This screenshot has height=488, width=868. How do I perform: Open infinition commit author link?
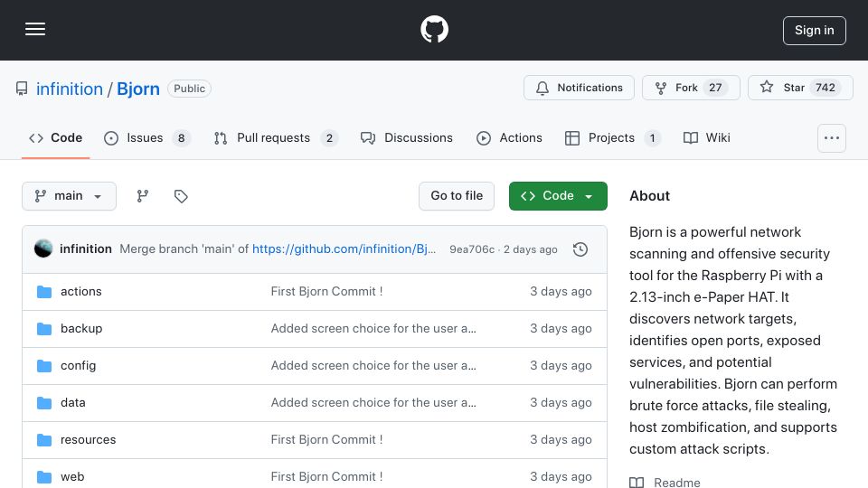coord(86,249)
